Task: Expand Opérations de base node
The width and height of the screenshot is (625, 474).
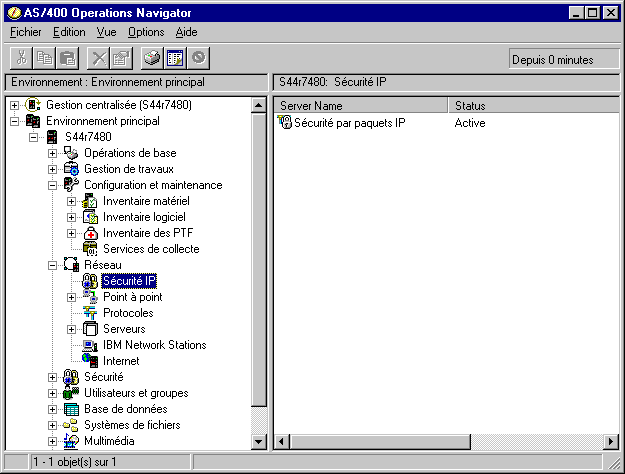Action: (x=52, y=153)
